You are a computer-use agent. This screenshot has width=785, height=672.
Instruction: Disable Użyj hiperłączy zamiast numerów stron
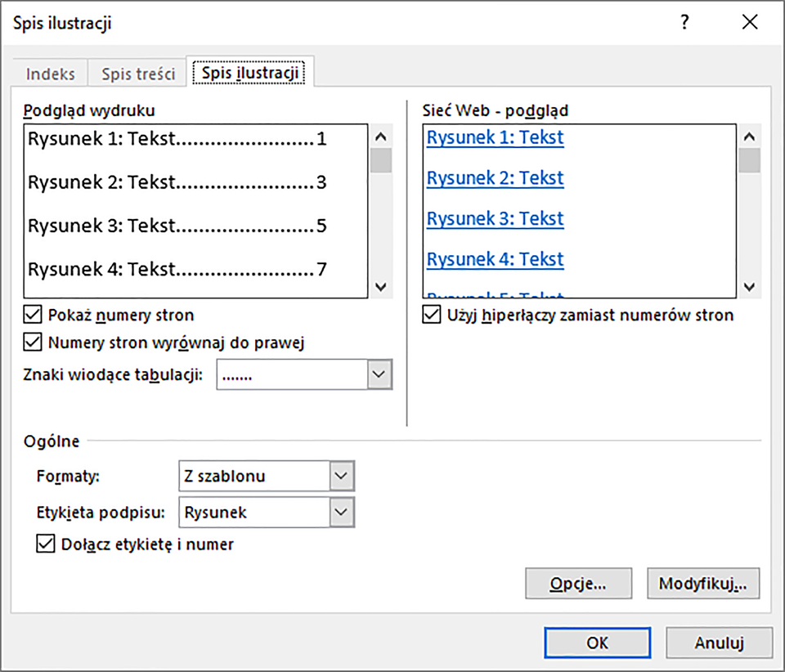431,315
